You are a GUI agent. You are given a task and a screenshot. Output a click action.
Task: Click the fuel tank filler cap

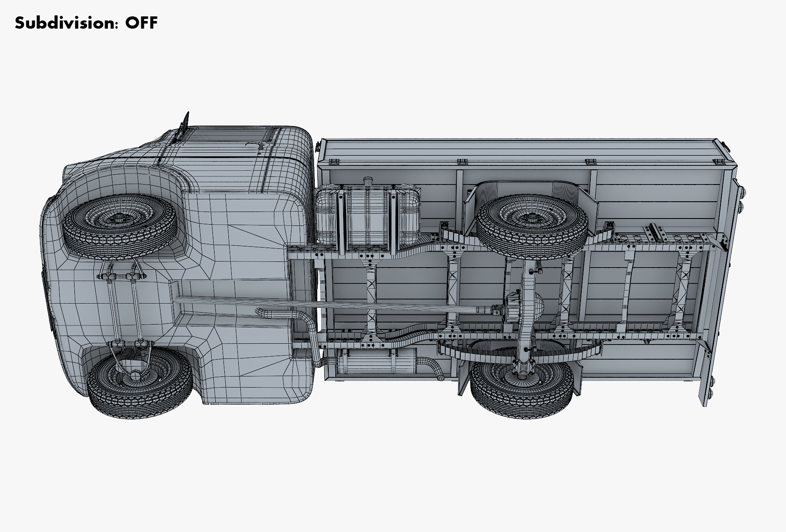pos(367,180)
